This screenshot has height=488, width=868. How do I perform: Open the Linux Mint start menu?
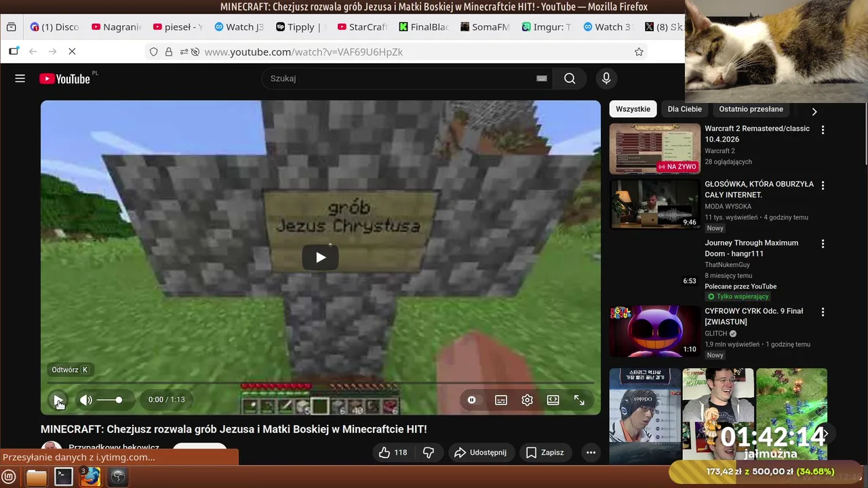[9, 477]
